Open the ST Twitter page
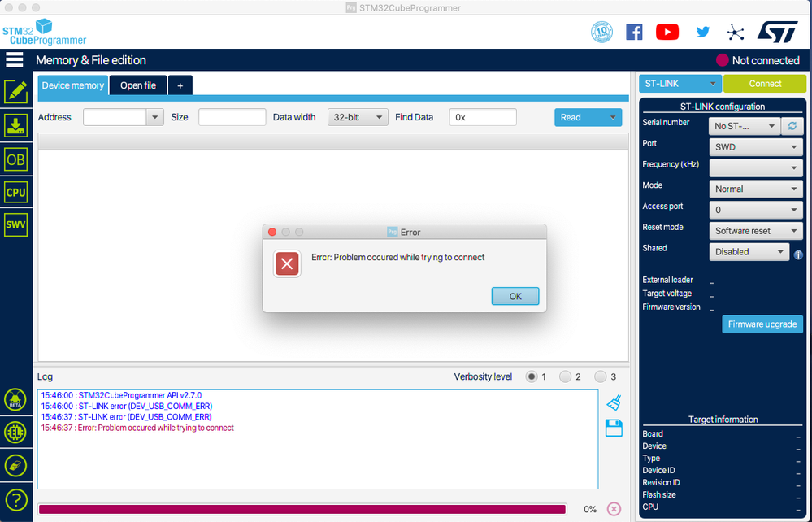 pyautogui.click(x=703, y=32)
